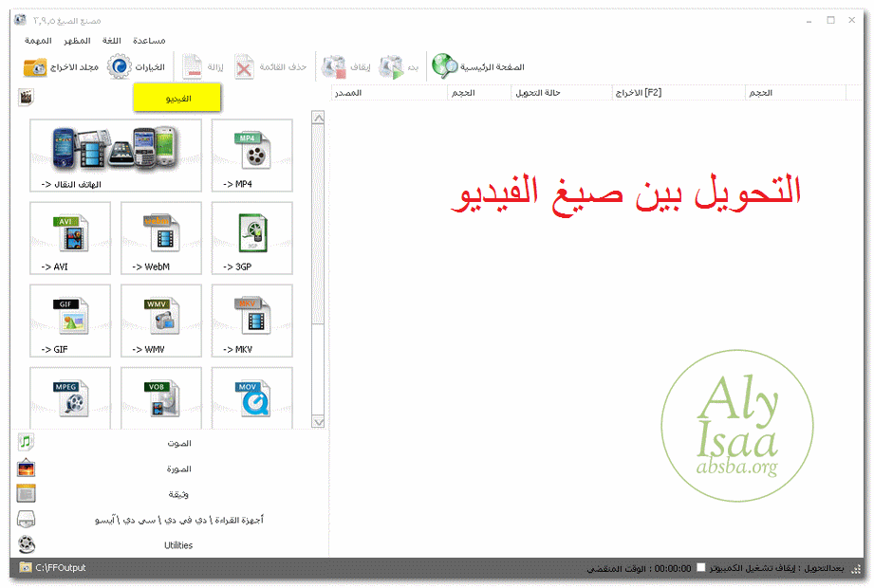Open the المهمة (Task) menu
874x588 pixels.
click(39, 41)
